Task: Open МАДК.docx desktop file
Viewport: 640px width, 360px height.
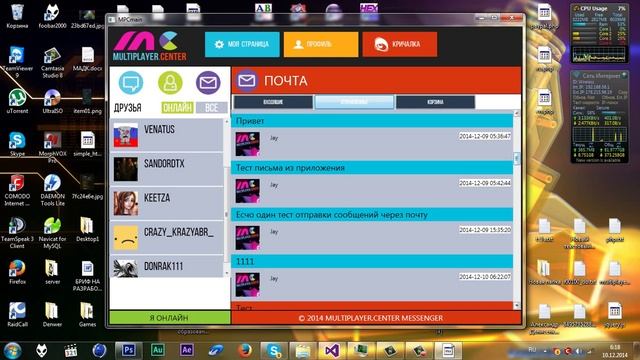Action: (87, 59)
